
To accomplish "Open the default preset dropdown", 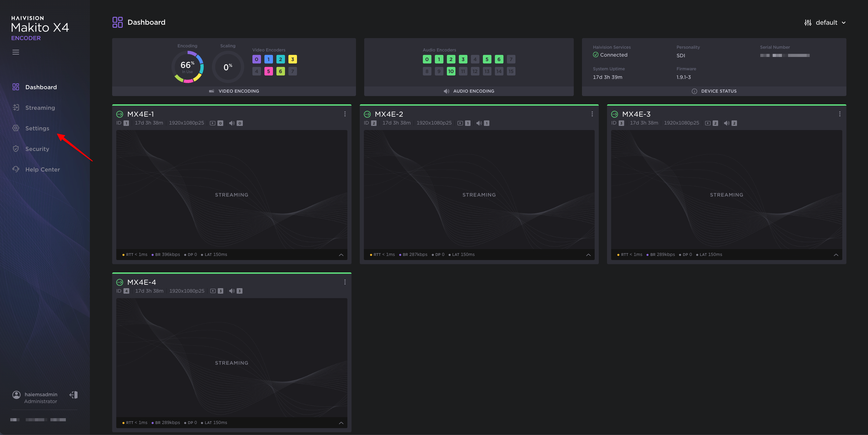I will click(830, 23).
